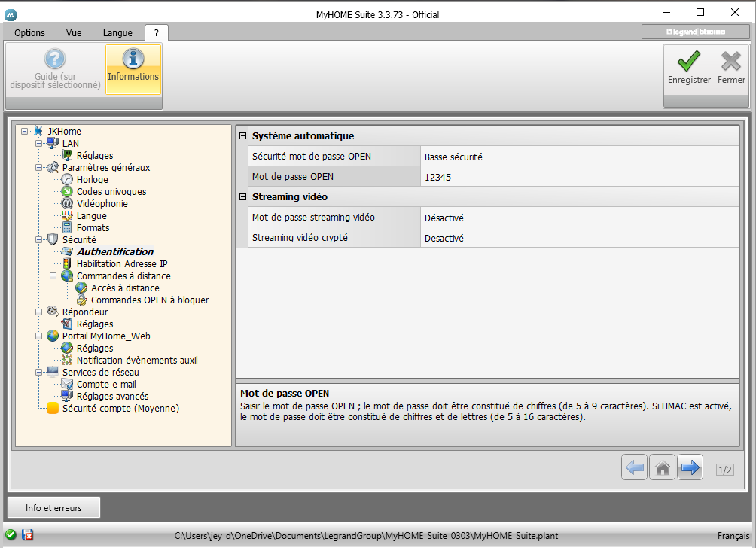The image size is (756, 548).
Task: Click the Formats calculator icon
Action: click(67, 227)
